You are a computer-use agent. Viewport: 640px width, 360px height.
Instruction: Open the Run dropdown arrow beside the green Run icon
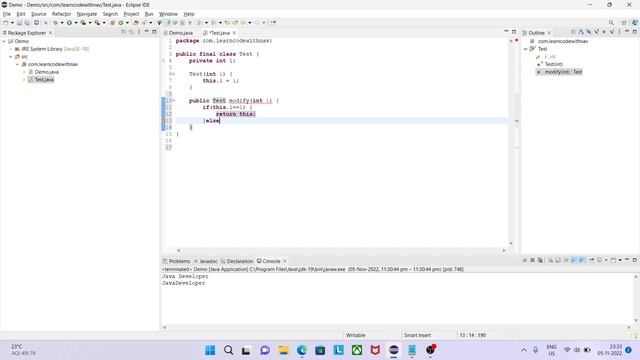76,23
